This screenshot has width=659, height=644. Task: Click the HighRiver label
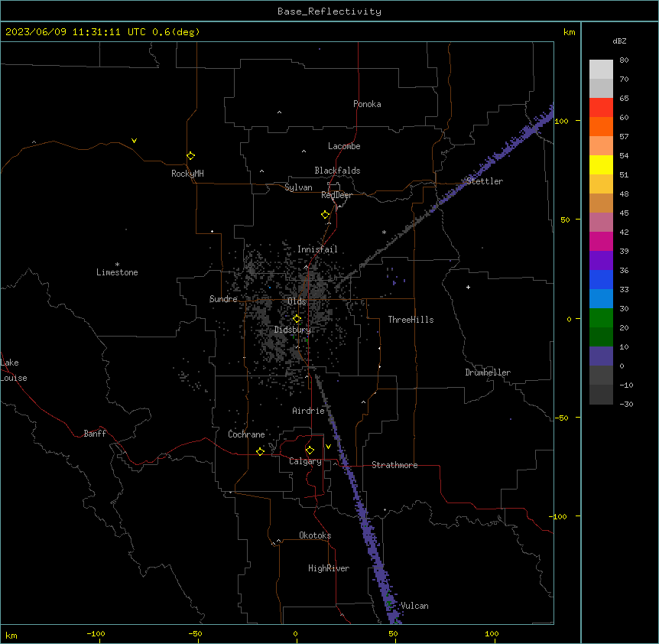point(329,568)
